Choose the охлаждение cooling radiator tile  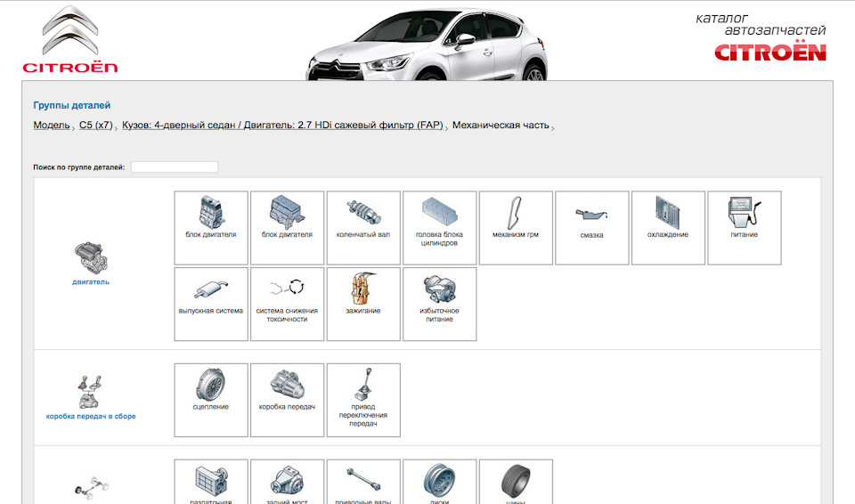[x=668, y=228]
